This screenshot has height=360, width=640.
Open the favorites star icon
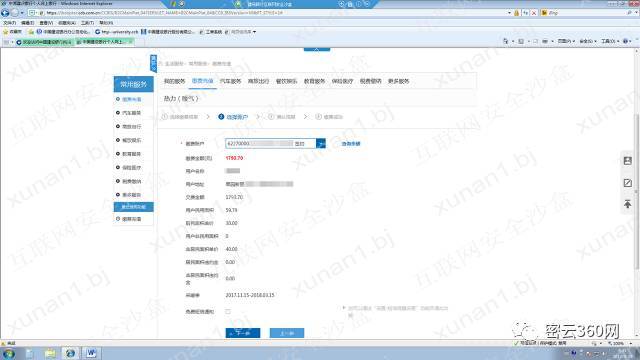coord(5,32)
